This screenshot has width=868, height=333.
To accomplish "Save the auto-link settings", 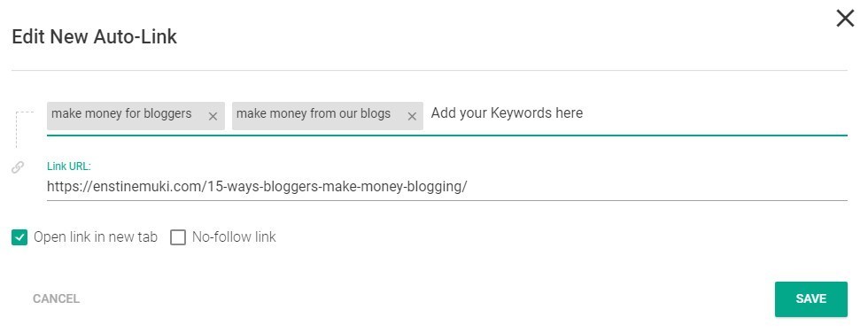I will (x=811, y=299).
